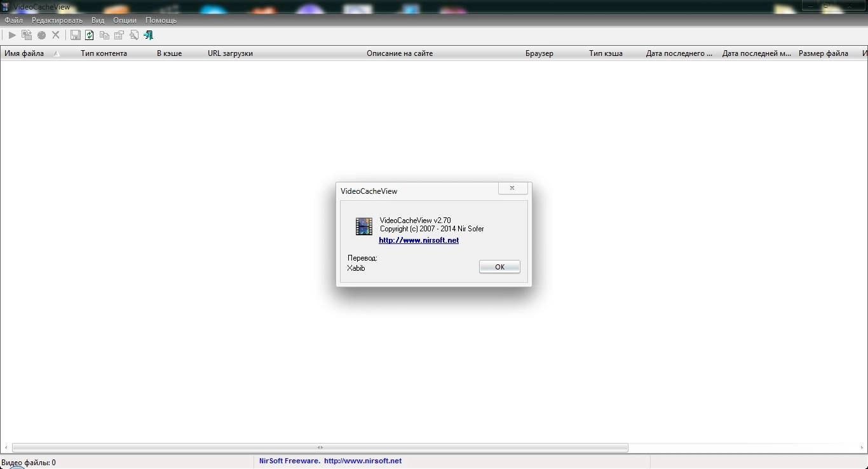Sort by the В кэше column header
This screenshot has height=469, width=868.
[x=178, y=53]
